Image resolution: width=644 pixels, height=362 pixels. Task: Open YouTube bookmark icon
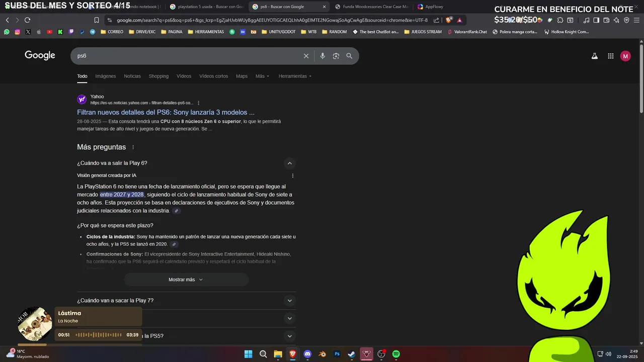pyautogui.click(x=49, y=32)
